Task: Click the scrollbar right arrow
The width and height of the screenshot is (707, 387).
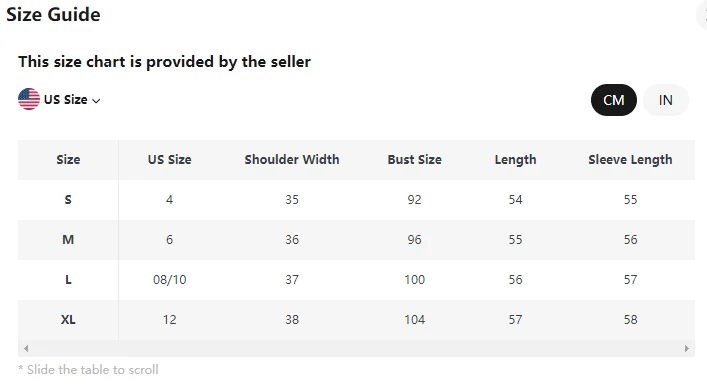Action: click(687, 348)
